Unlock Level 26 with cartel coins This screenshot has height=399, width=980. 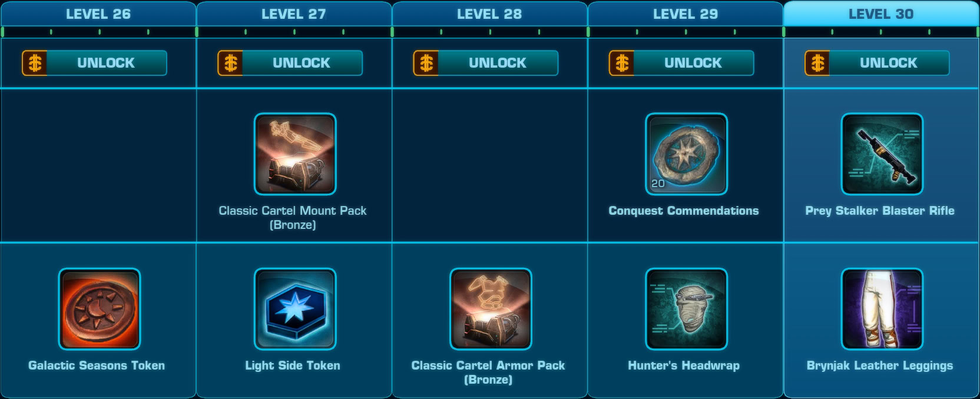[x=94, y=63]
